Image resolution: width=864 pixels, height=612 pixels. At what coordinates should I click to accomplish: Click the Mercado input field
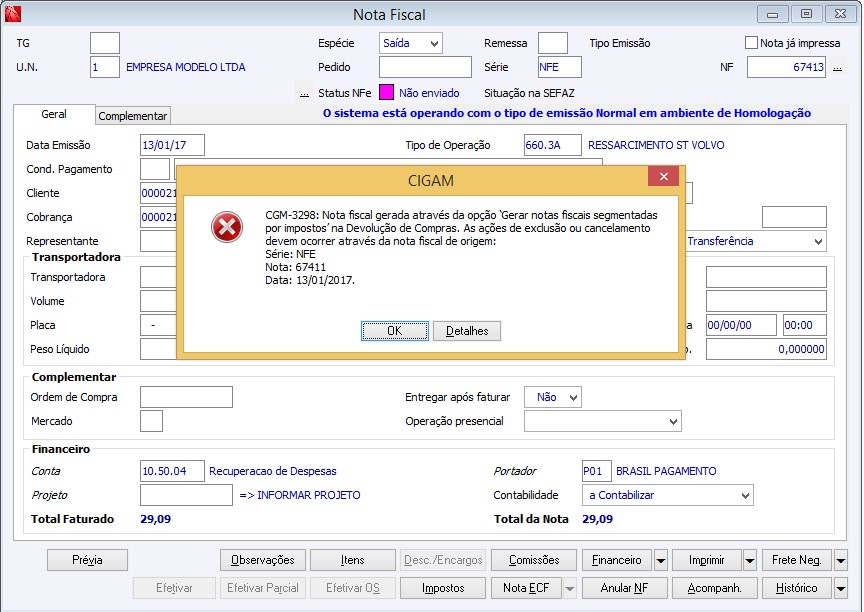point(152,421)
